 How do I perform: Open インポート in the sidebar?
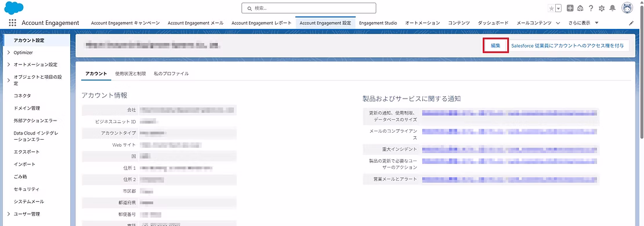pyautogui.click(x=24, y=164)
